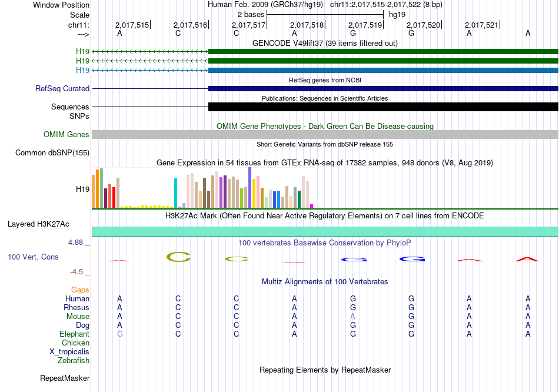Click the second green H19 transcript label

click(x=82, y=61)
